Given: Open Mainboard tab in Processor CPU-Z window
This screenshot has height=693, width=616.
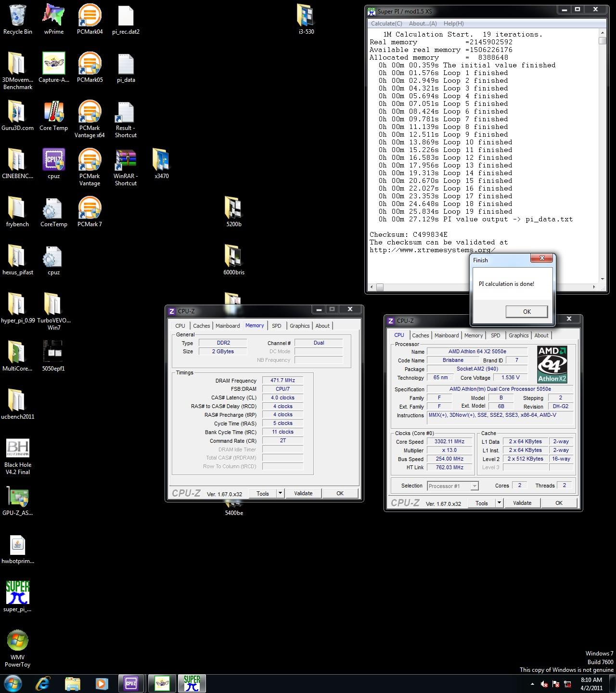Looking at the screenshot, I should 447,335.
